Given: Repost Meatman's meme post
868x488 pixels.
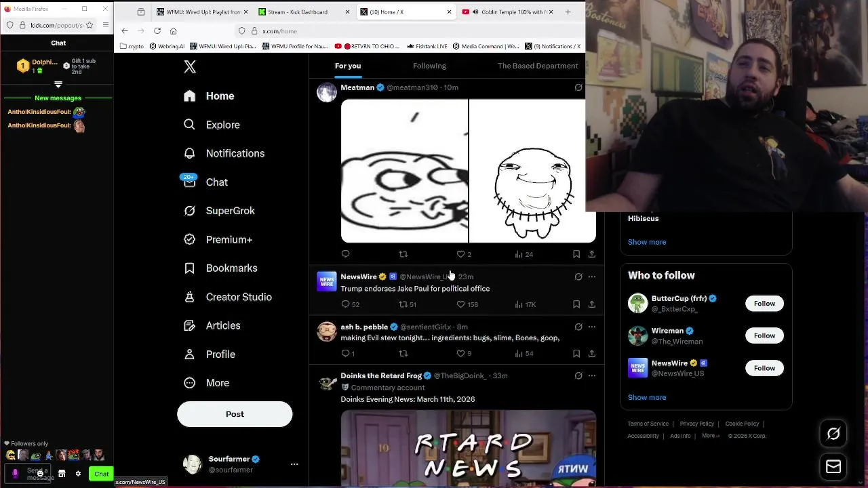Looking at the screenshot, I should 403,254.
